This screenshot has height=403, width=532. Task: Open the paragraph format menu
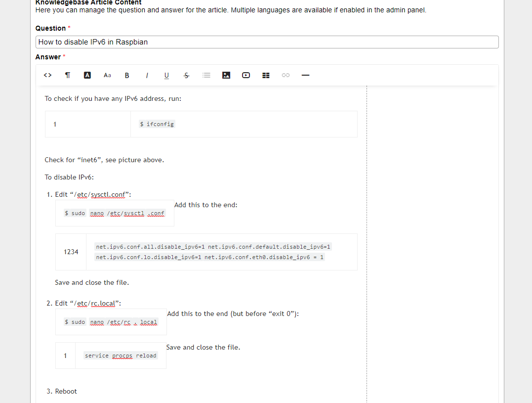point(67,76)
